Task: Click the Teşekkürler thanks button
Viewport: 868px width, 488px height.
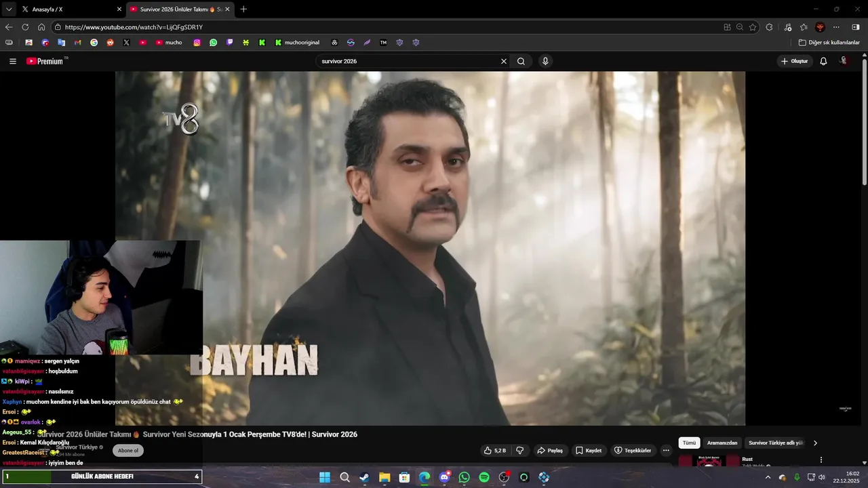Action: click(x=633, y=451)
